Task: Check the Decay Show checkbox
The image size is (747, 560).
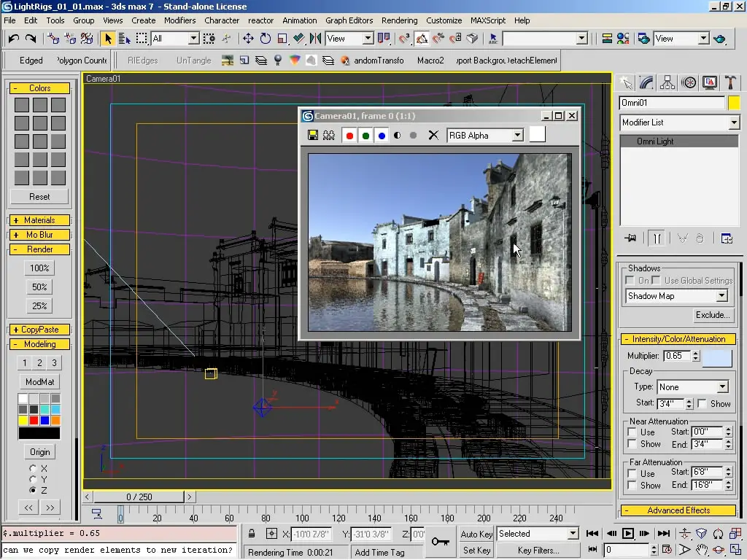Action: pyautogui.click(x=702, y=404)
